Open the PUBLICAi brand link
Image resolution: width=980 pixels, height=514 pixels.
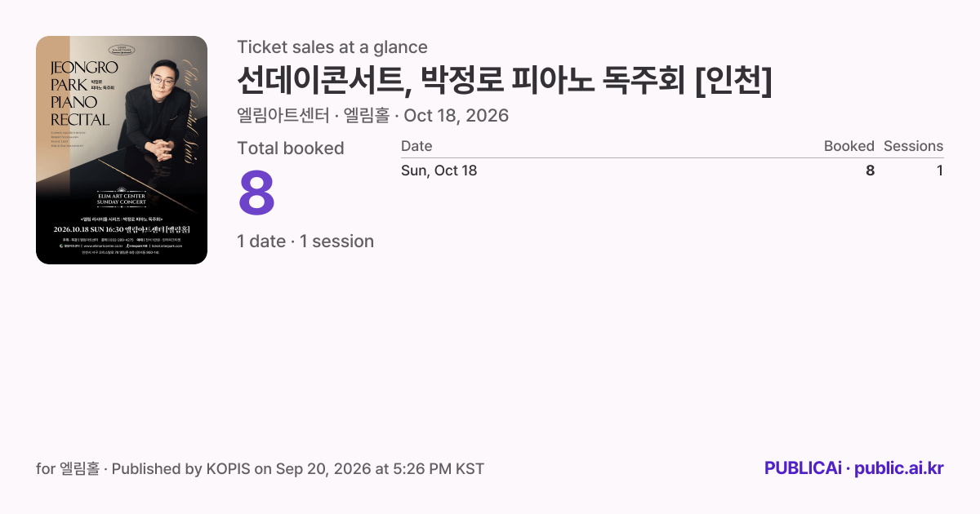tap(803, 468)
